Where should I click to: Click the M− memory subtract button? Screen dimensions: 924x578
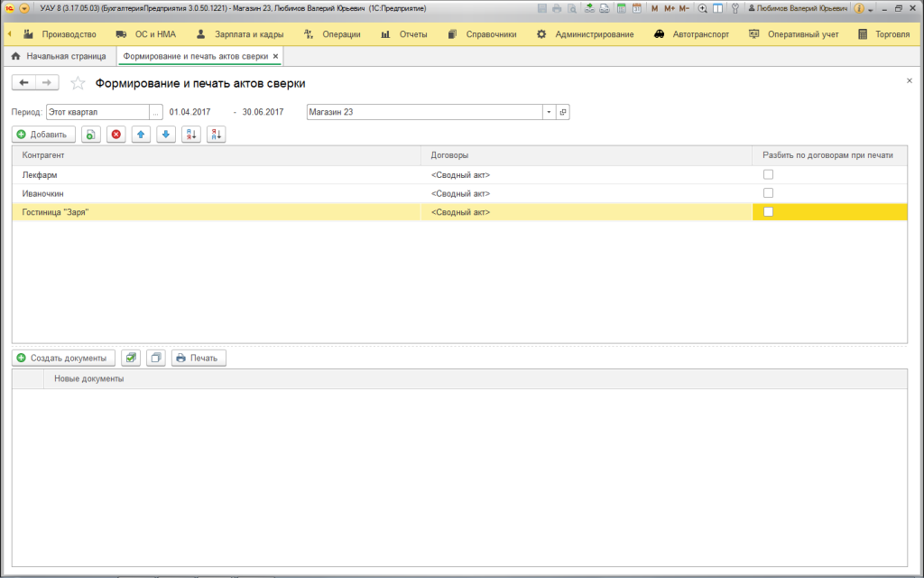[x=684, y=9]
